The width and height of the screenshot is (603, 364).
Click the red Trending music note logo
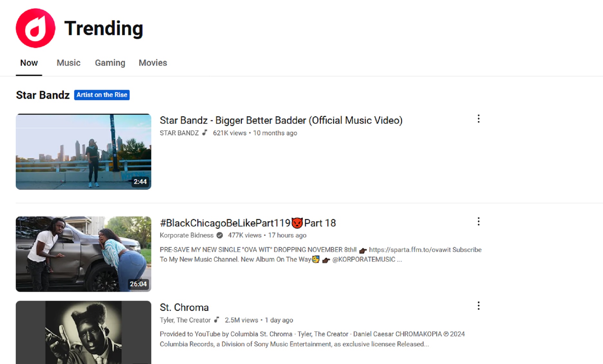point(35,28)
